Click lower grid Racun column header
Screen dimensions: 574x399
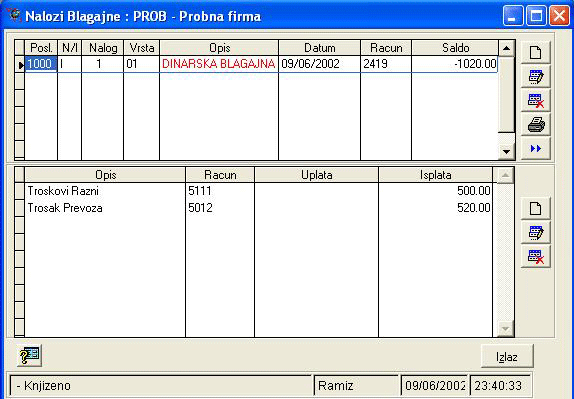coord(220,175)
